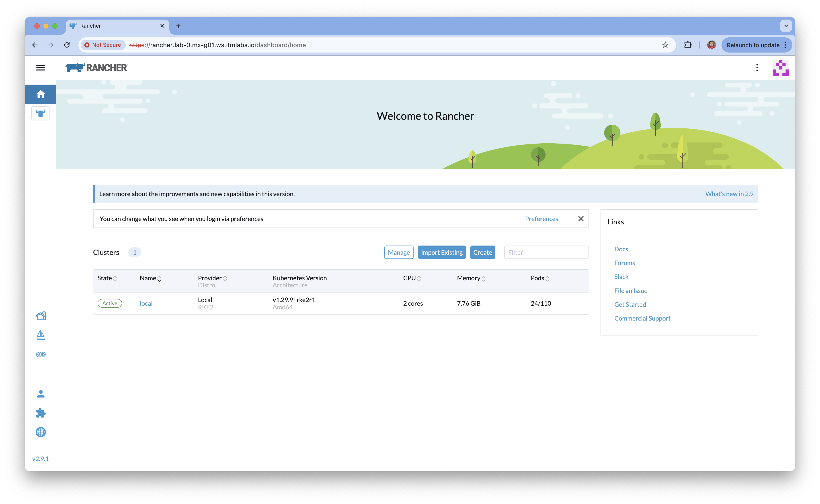The width and height of the screenshot is (820, 504).
Task: Open Continuous Delivery sailboat icon
Action: click(41, 335)
